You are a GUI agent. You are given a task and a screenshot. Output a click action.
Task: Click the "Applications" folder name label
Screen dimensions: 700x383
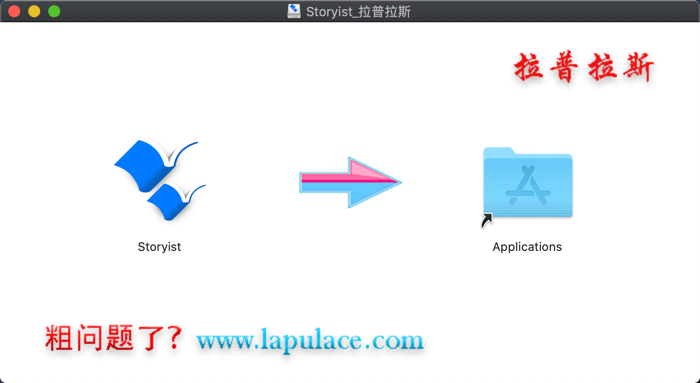[527, 247]
